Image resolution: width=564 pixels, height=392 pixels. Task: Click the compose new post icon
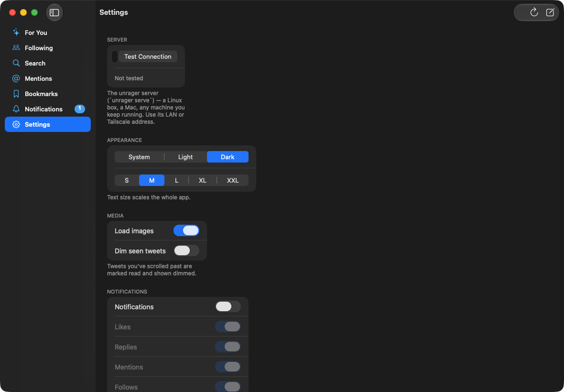(550, 12)
